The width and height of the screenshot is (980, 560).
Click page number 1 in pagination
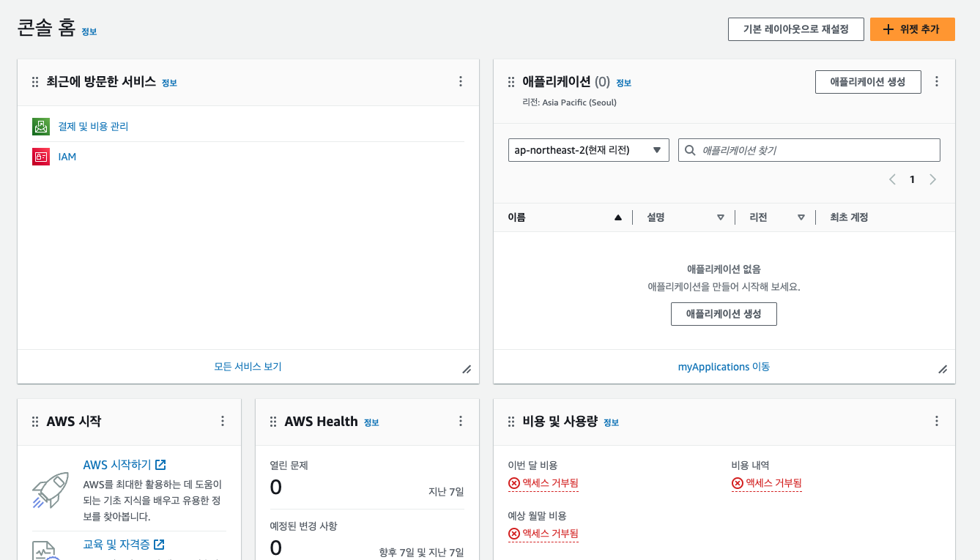pos(912,179)
